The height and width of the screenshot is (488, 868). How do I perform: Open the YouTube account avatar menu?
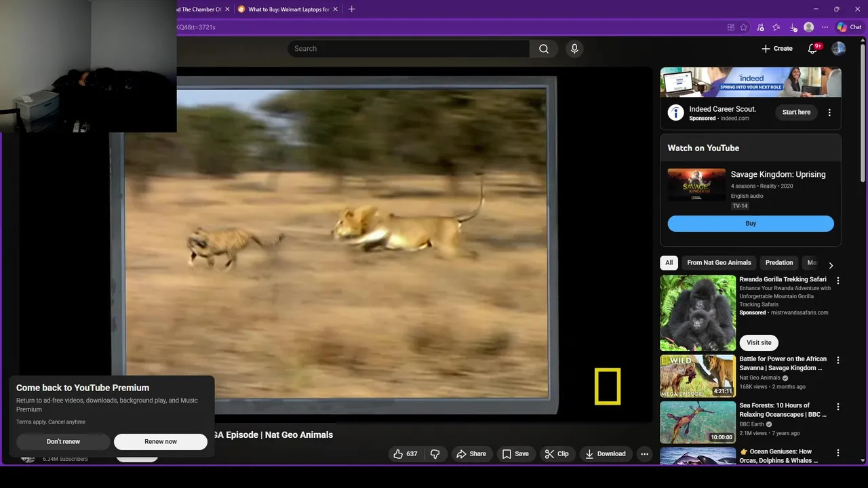coord(839,49)
